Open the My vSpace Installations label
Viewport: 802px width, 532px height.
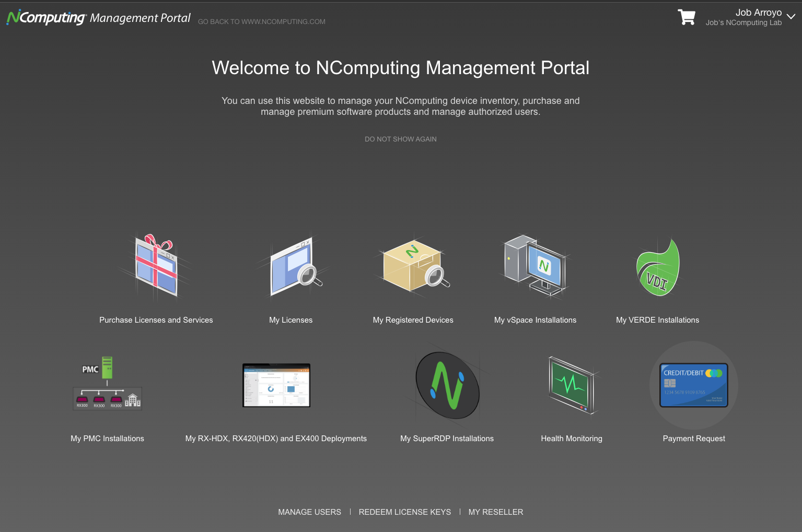pos(536,320)
